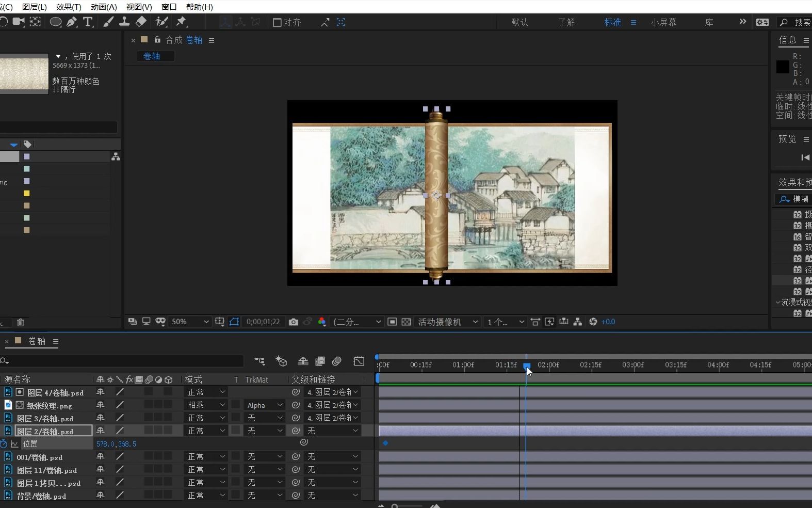
Task: Open the 窗口 menu
Action: coord(169,7)
